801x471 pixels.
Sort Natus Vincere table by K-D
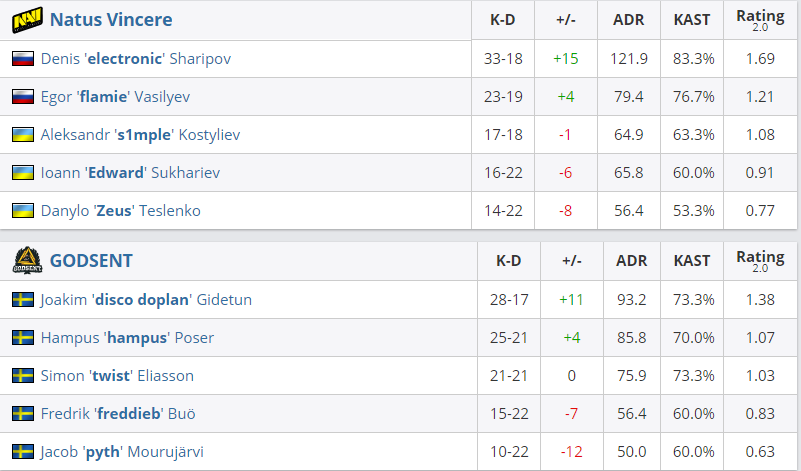502,20
